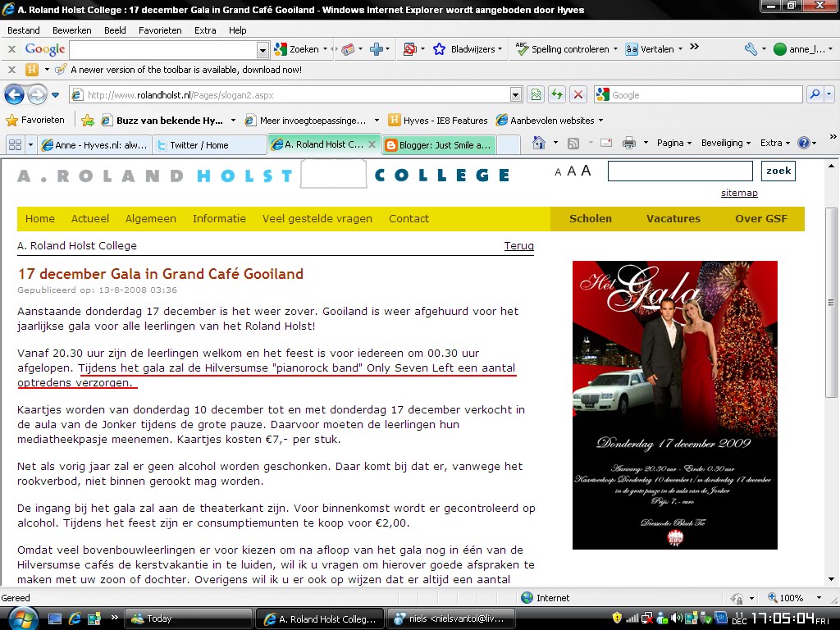Open the Actueel navigation item
The height and width of the screenshot is (630, 840).
point(90,218)
